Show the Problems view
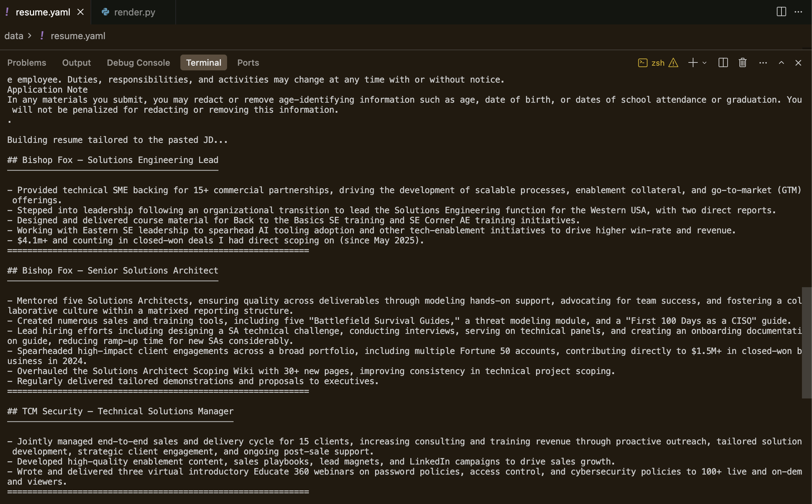The width and height of the screenshot is (812, 504). coord(27,62)
